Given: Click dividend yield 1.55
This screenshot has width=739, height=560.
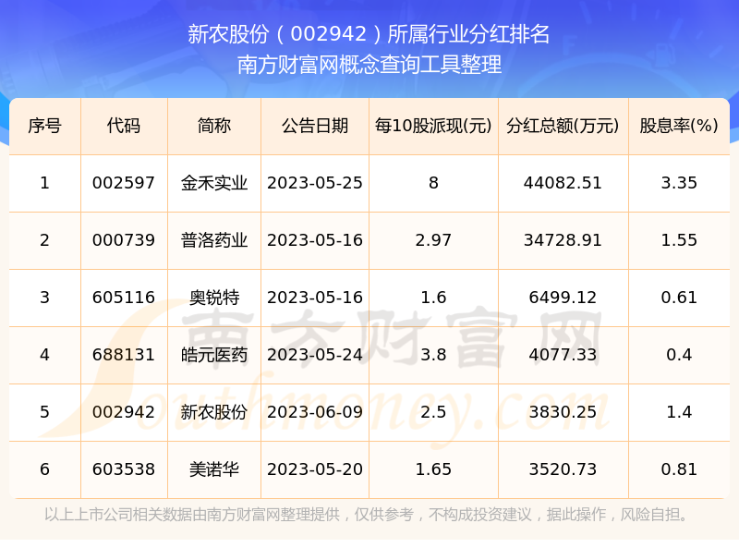Looking at the screenshot, I should [679, 240].
